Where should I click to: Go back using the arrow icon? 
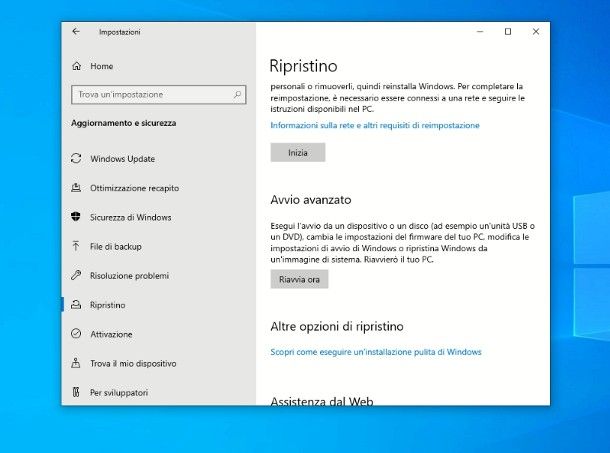[76, 32]
